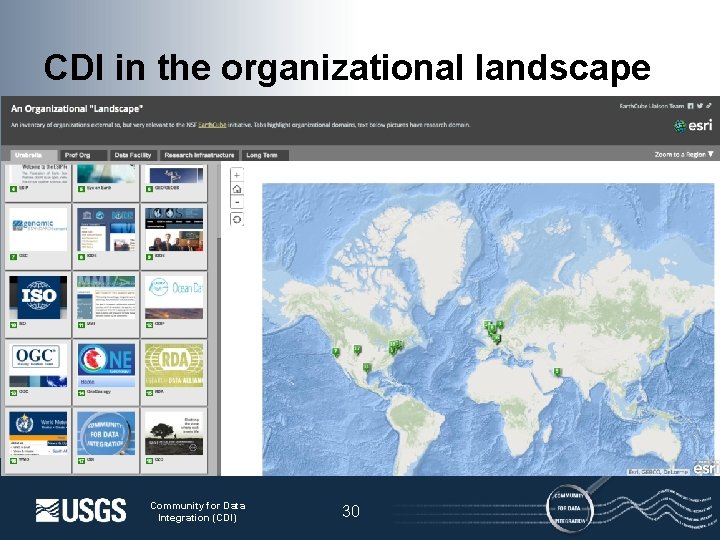Open the ESIP welcome thumbnail numbered 4
This screenshot has width=720, height=540.
38,174
